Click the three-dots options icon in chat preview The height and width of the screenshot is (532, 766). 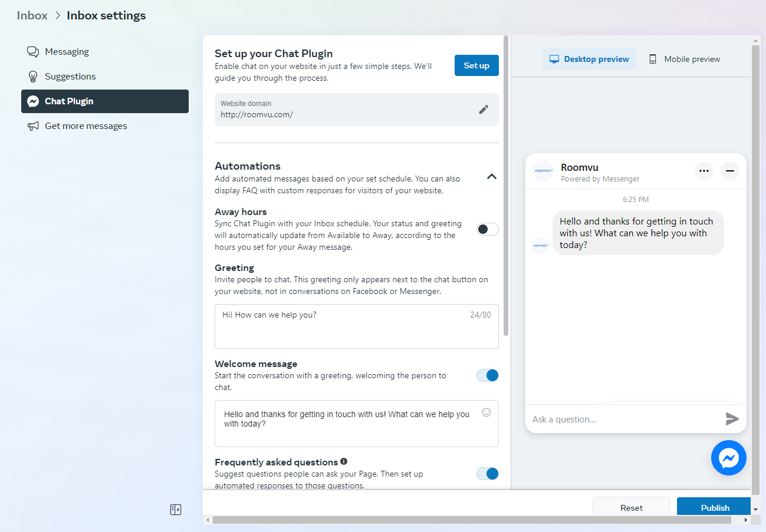703,171
